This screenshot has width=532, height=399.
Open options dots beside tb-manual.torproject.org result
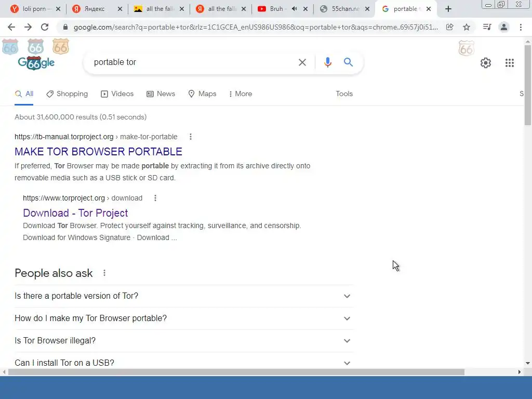(x=190, y=137)
